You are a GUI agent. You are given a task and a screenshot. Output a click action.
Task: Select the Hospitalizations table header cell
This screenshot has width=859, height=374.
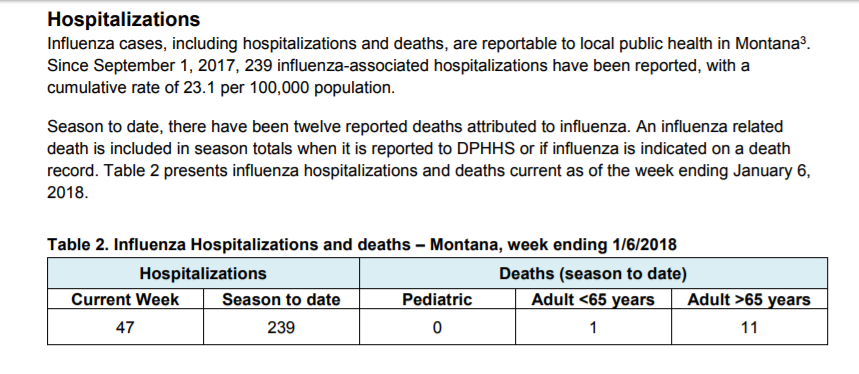tap(203, 273)
